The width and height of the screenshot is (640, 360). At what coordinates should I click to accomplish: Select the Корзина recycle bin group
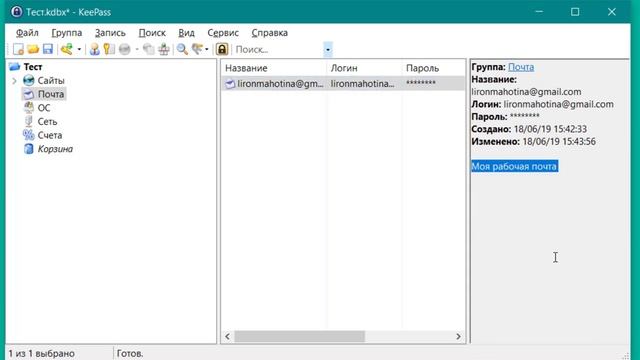click(x=55, y=149)
